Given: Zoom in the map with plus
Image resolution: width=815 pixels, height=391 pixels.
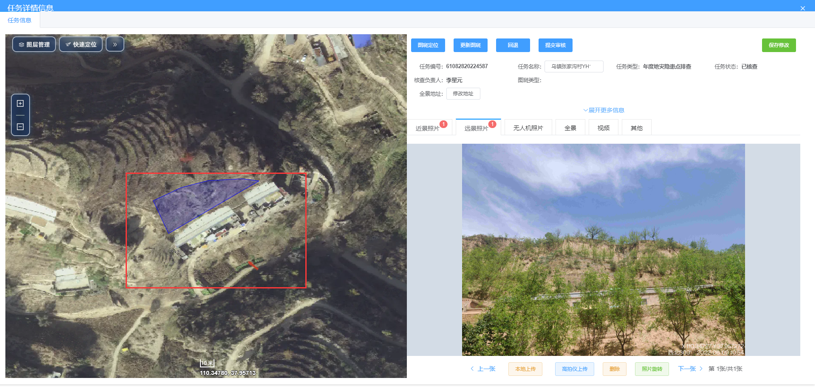Looking at the screenshot, I should 20,103.
